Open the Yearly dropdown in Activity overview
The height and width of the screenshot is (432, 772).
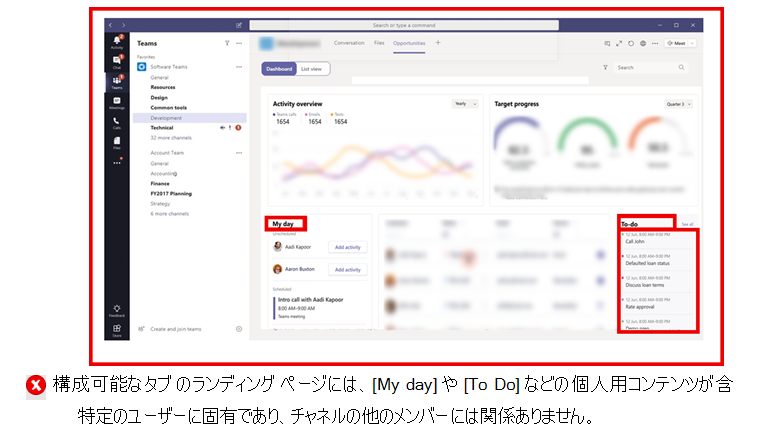pyautogui.click(x=465, y=104)
